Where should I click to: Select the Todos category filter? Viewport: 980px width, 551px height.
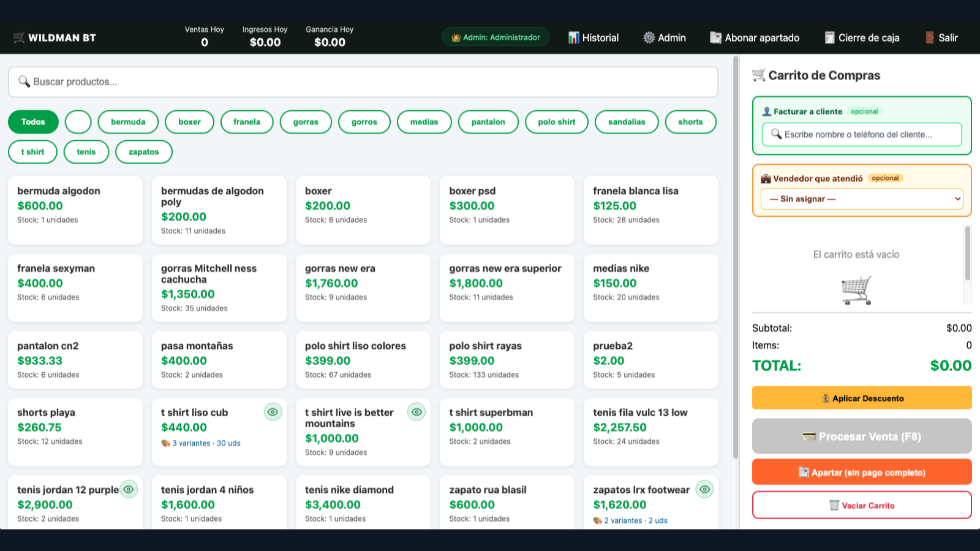pos(33,122)
